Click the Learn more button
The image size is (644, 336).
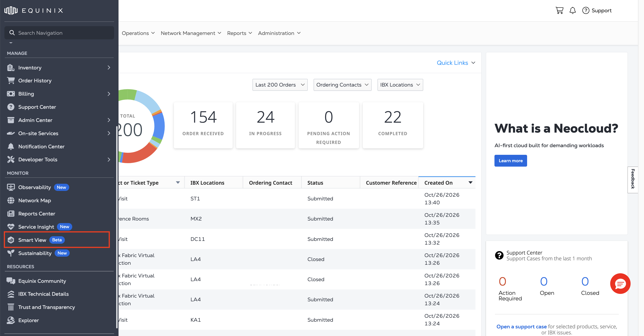pyautogui.click(x=510, y=161)
